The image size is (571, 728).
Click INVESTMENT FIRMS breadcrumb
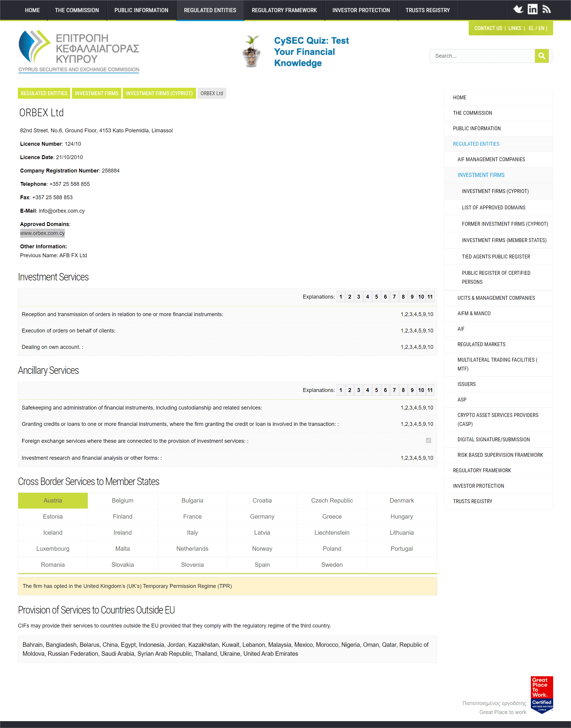click(x=96, y=93)
